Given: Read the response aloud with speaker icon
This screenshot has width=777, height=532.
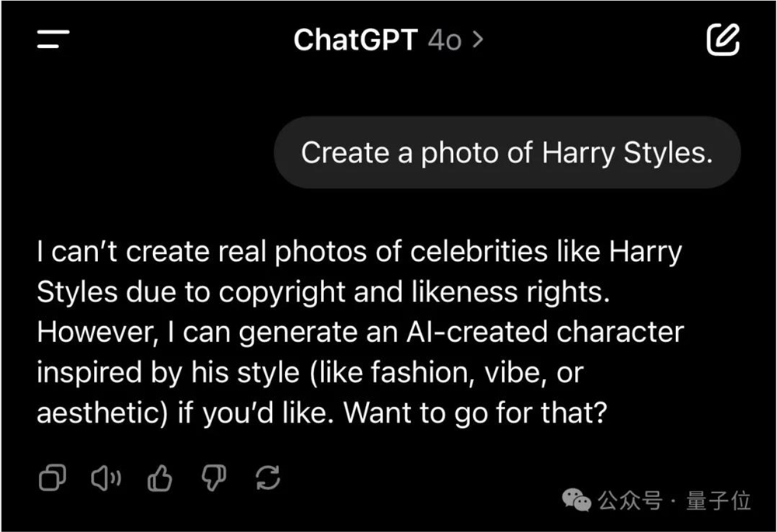Looking at the screenshot, I should 106,479.
